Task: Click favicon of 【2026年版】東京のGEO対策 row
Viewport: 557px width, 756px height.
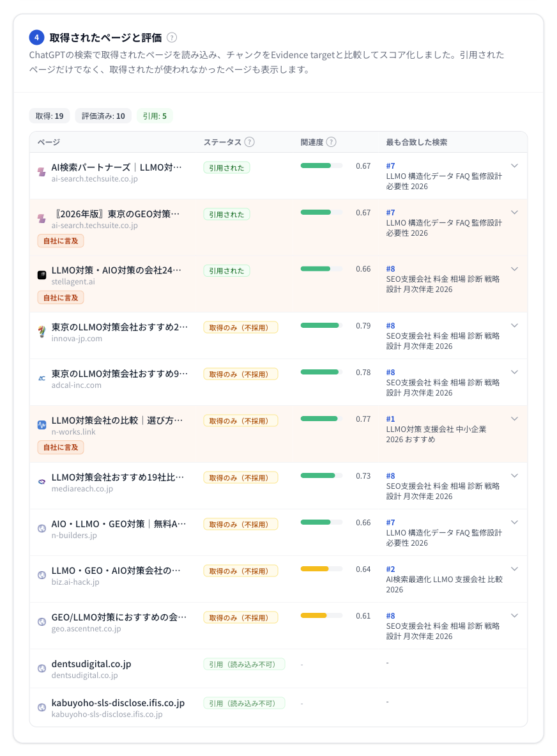Action: pyautogui.click(x=42, y=219)
